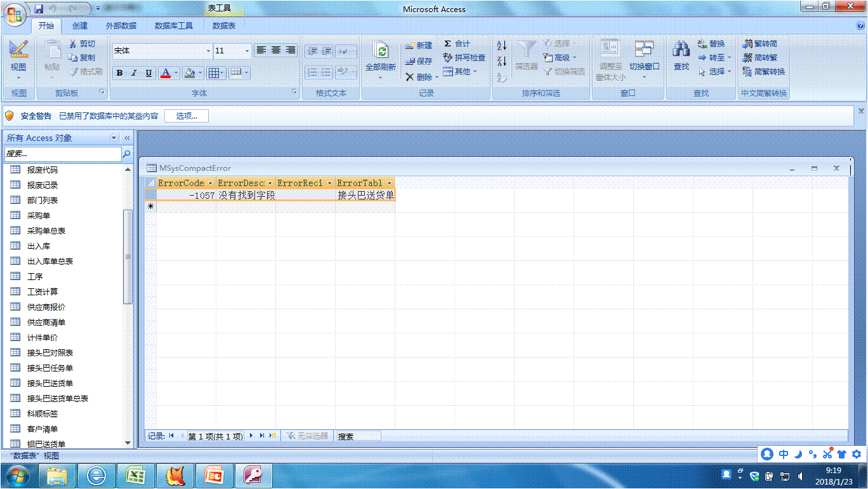Open 查找 find binoculars
868x489 pixels.
click(x=681, y=56)
